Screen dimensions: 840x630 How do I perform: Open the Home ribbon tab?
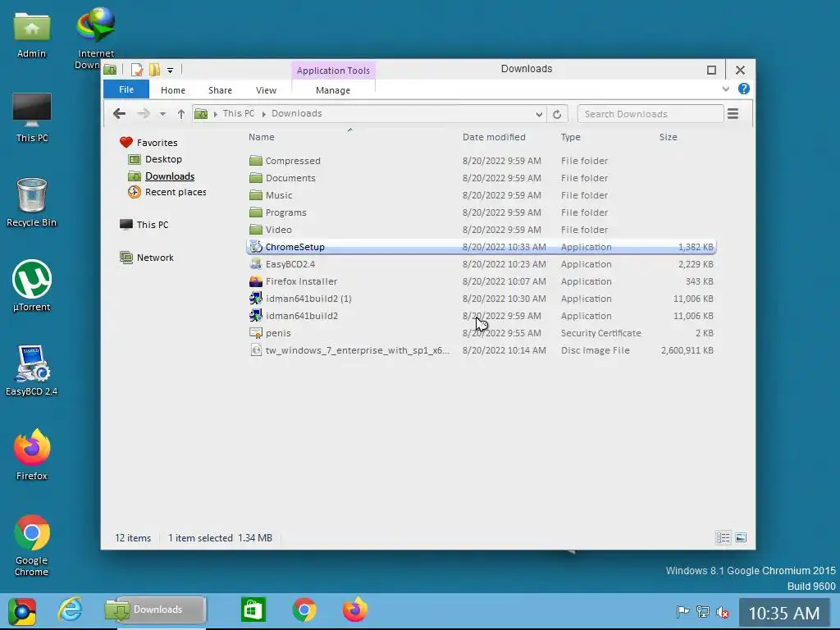[173, 90]
